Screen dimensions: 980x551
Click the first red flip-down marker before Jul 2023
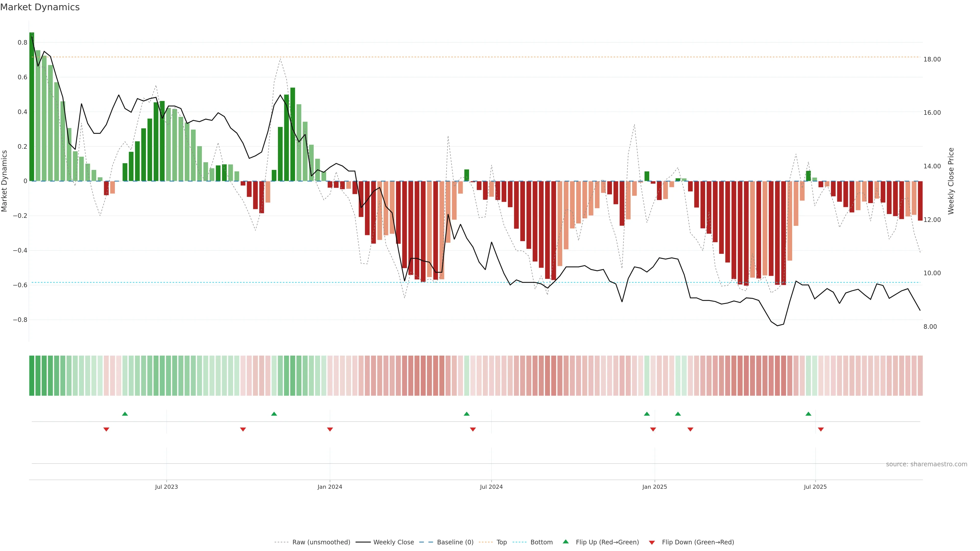(x=106, y=429)
